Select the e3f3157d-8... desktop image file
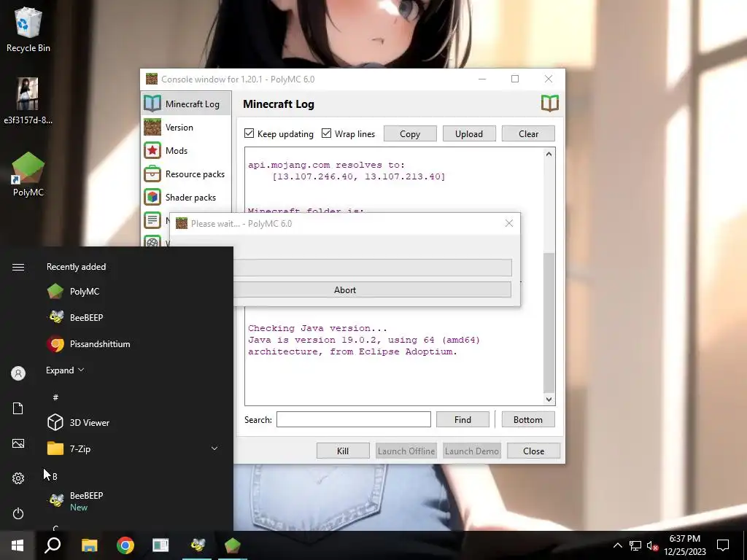The height and width of the screenshot is (560, 747). coord(28,101)
